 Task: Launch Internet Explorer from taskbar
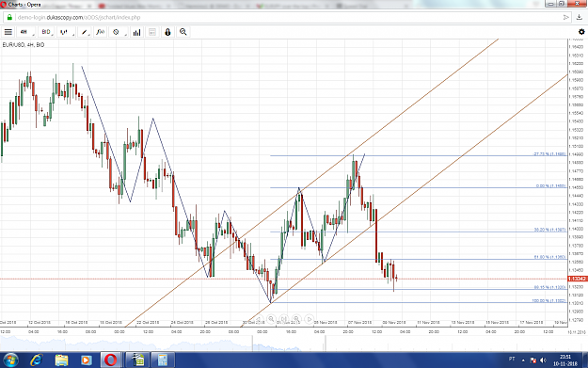37,360
